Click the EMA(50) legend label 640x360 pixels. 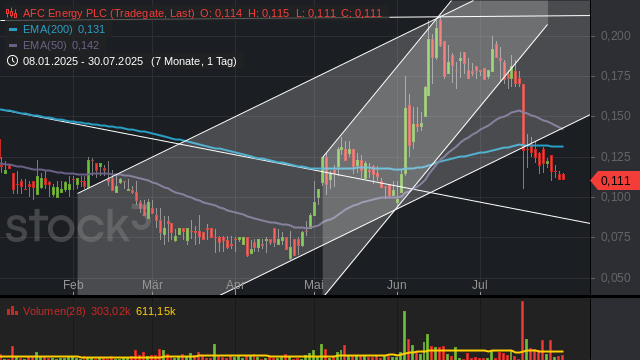[x=45, y=45]
